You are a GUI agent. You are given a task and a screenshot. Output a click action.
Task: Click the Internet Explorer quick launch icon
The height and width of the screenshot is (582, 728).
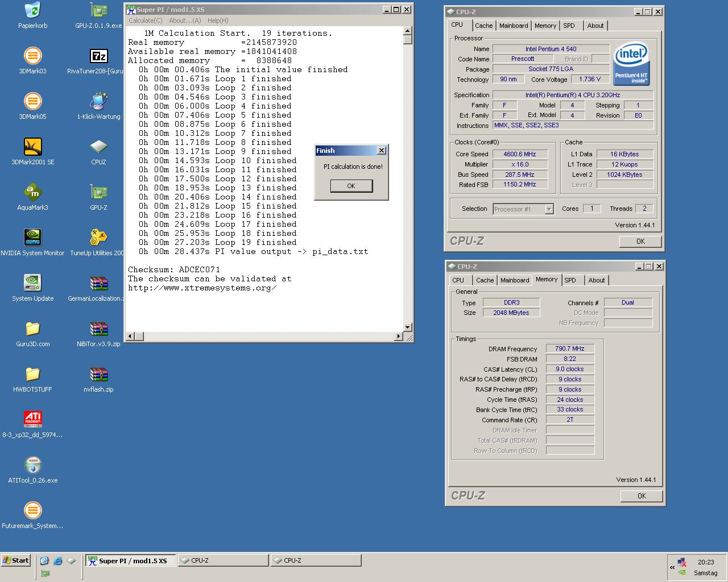(x=58, y=561)
